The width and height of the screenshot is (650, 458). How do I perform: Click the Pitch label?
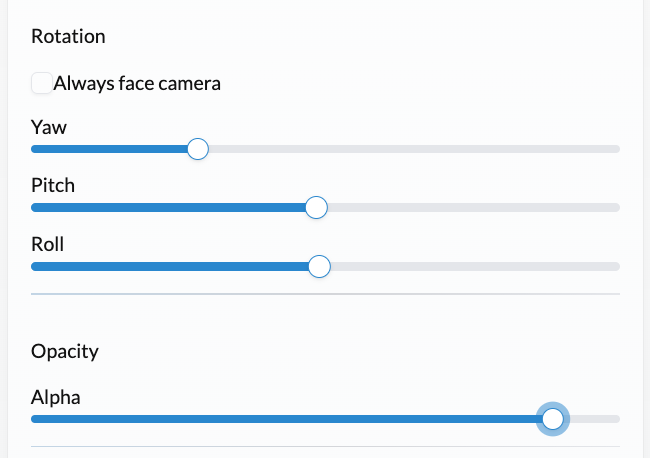[53, 185]
